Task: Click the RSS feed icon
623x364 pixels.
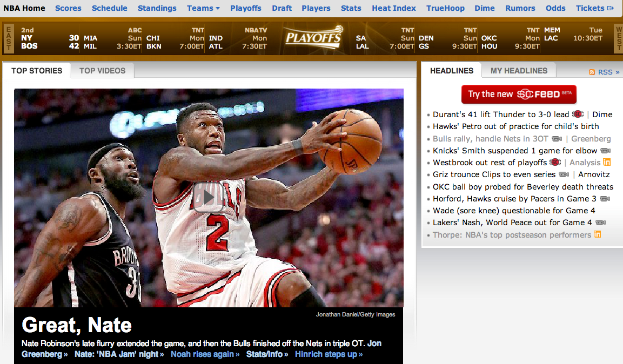Action: (x=592, y=72)
